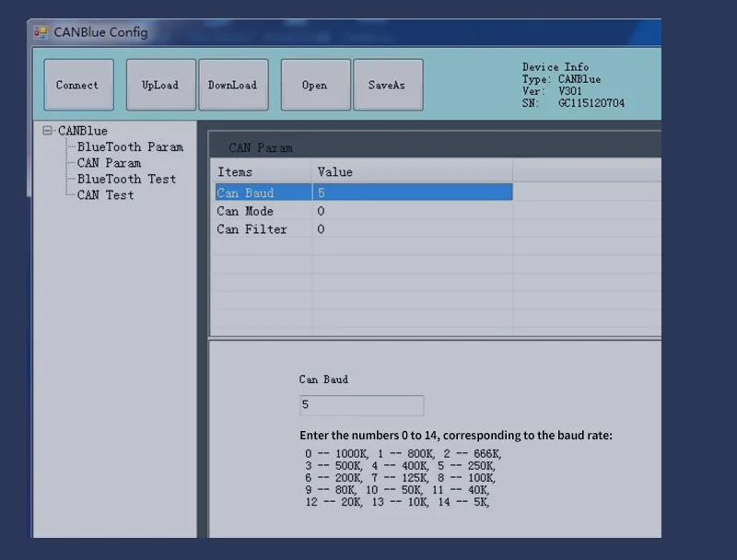Select the Can Mode row

364,211
